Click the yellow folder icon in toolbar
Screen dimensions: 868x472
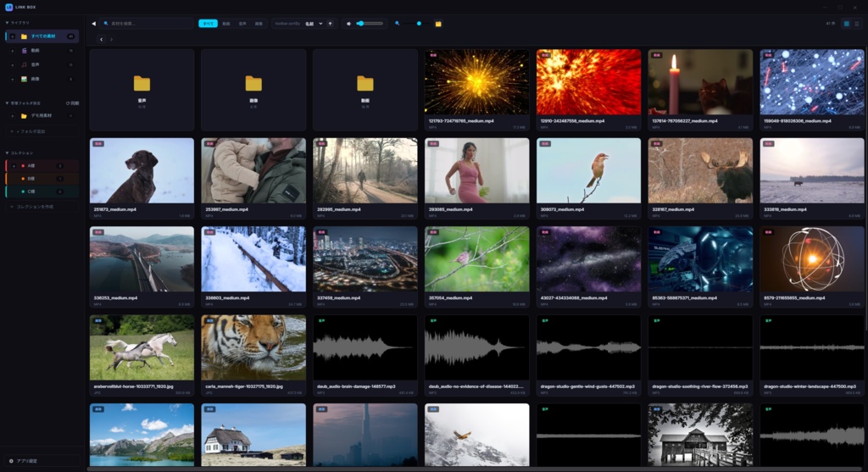click(438, 24)
